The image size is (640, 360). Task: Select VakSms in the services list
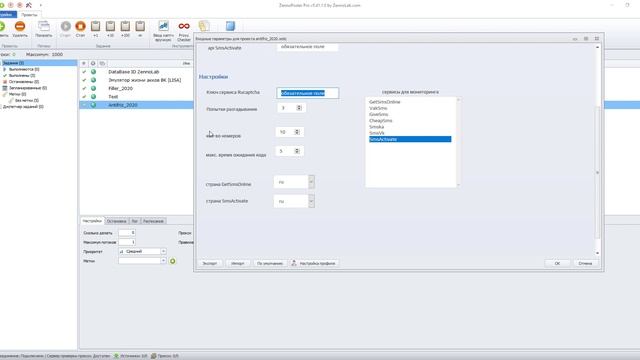pos(378,108)
